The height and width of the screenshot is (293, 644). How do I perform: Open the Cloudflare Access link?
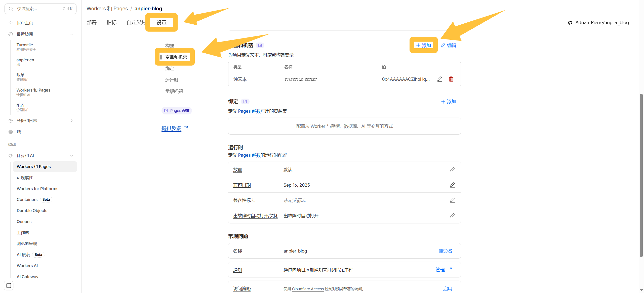tap(308, 289)
